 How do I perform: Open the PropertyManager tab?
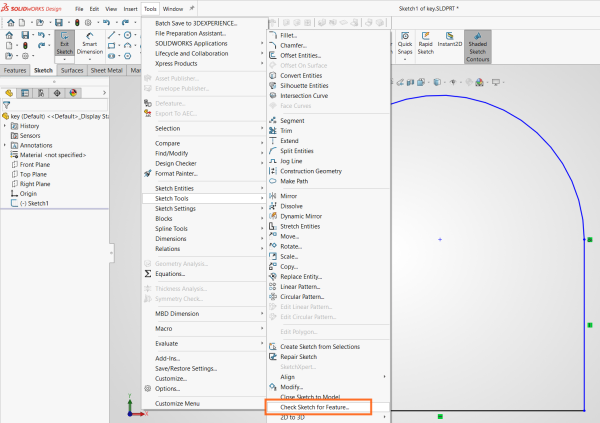tap(25, 93)
